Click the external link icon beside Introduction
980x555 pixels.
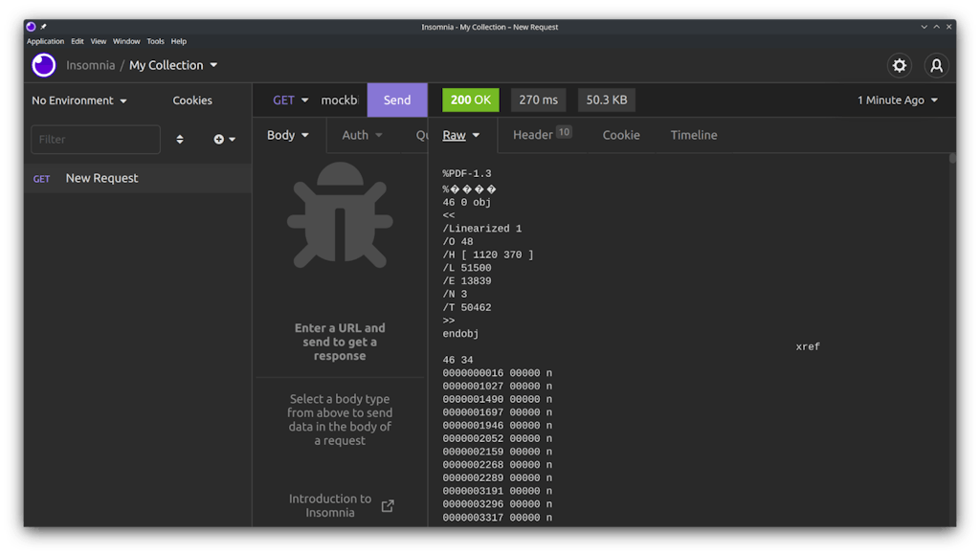click(388, 506)
